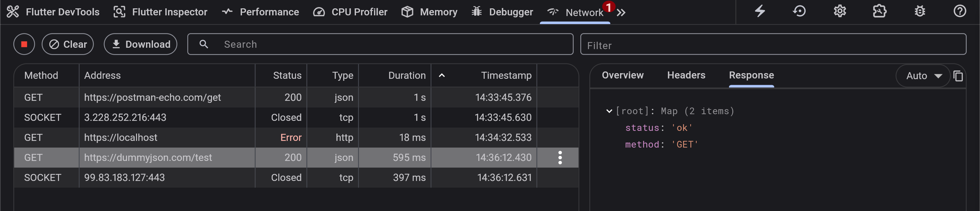980x211 pixels.
Task: Open three-dot menu for dummyjson.com request
Action: pos(560,157)
